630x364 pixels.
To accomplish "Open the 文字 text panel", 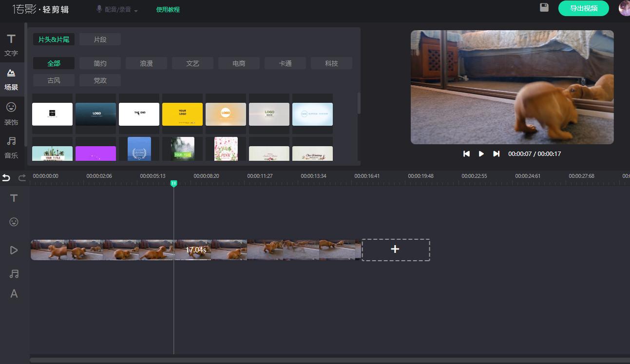I will pyautogui.click(x=11, y=45).
